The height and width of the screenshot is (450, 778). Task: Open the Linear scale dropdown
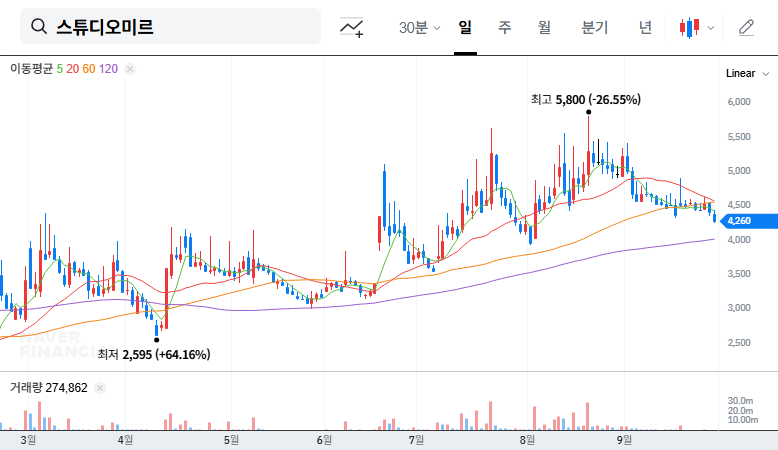click(747, 73)
